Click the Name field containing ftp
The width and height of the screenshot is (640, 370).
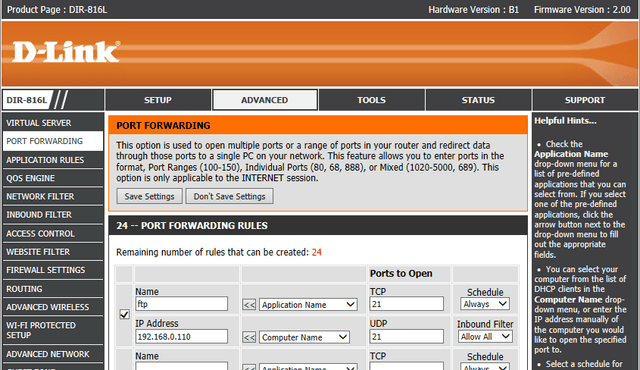point(181,304)
